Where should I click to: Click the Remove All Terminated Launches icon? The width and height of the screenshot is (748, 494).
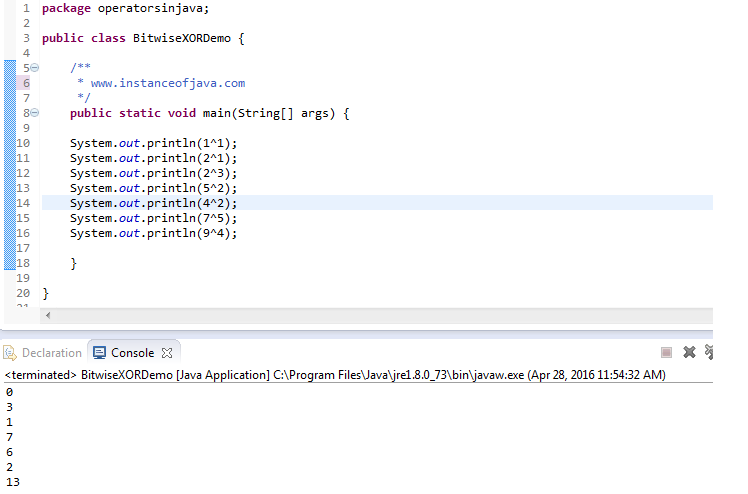pyautogui.click(x=709, y=352)
